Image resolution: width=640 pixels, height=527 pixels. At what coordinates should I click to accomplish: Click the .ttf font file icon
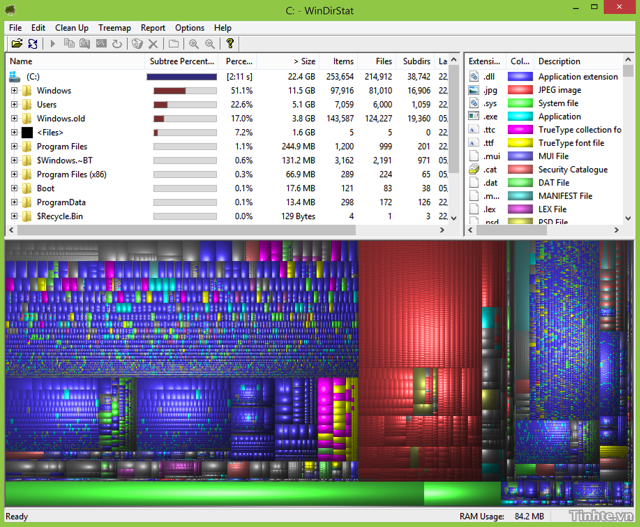pyautogui.click(x=474, y=143)
